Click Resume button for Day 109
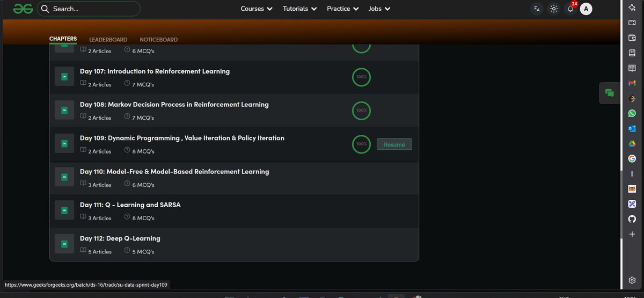This screenshot has height=298, width=644. (394, 144)
